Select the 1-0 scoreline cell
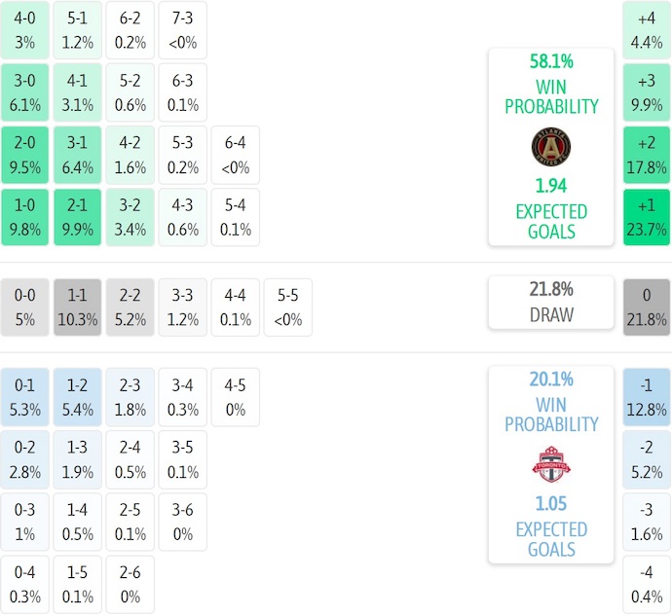672x616 pixels. (x=24, y=218)
